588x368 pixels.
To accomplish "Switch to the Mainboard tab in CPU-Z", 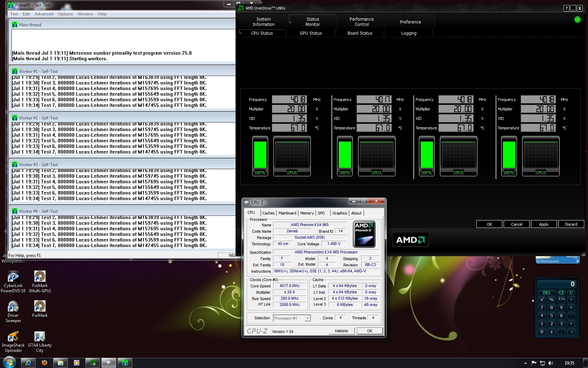I will 287,213.
